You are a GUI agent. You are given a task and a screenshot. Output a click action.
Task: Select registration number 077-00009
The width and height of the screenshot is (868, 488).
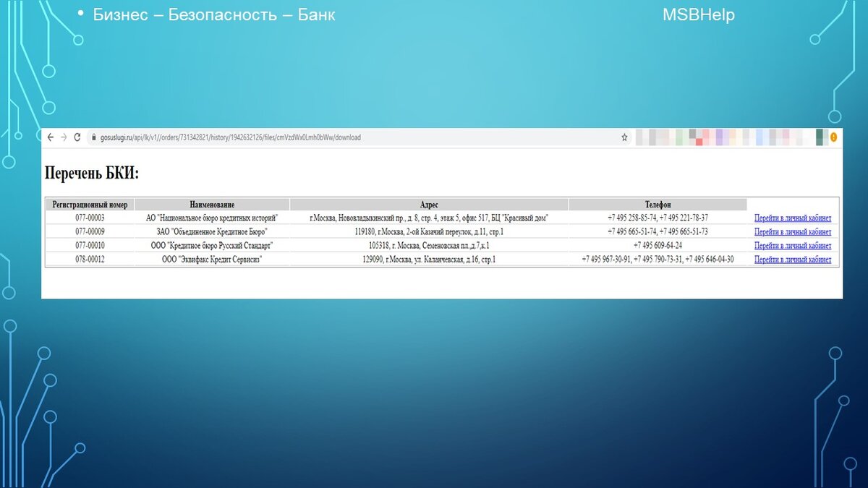(x=90, y=232)
